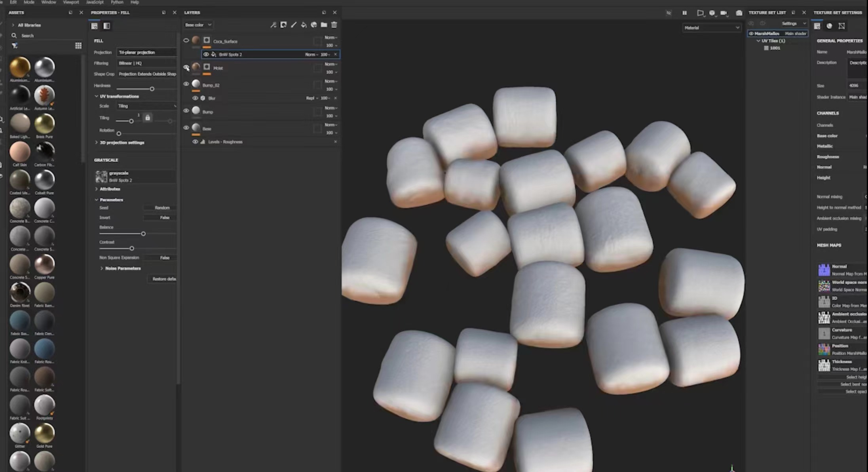The width and height of the screenshot is (868, 472).
Task: Open the second icon tab in the Properties Fill panel
Action: (106, 26)
